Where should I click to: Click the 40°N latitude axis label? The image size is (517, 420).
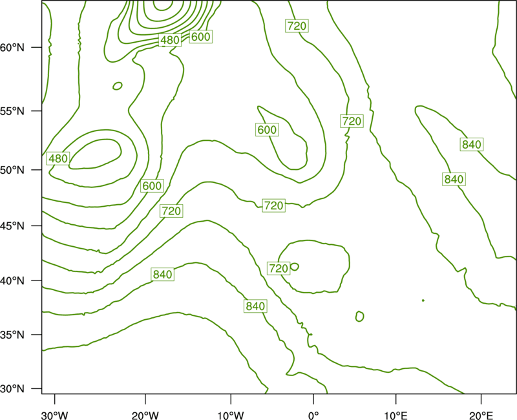click(12, 281)
